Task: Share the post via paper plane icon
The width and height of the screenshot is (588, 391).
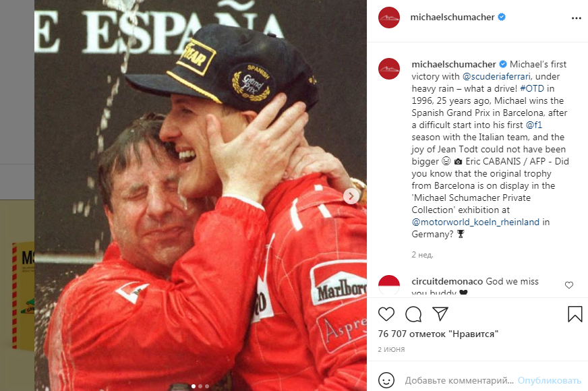Action: 440,314
